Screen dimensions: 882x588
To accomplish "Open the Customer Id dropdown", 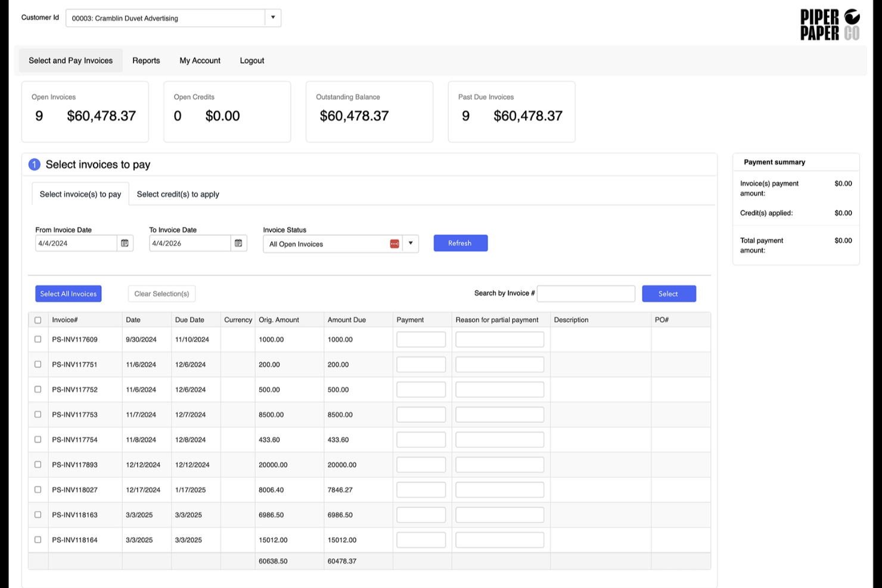I will 273,17.
